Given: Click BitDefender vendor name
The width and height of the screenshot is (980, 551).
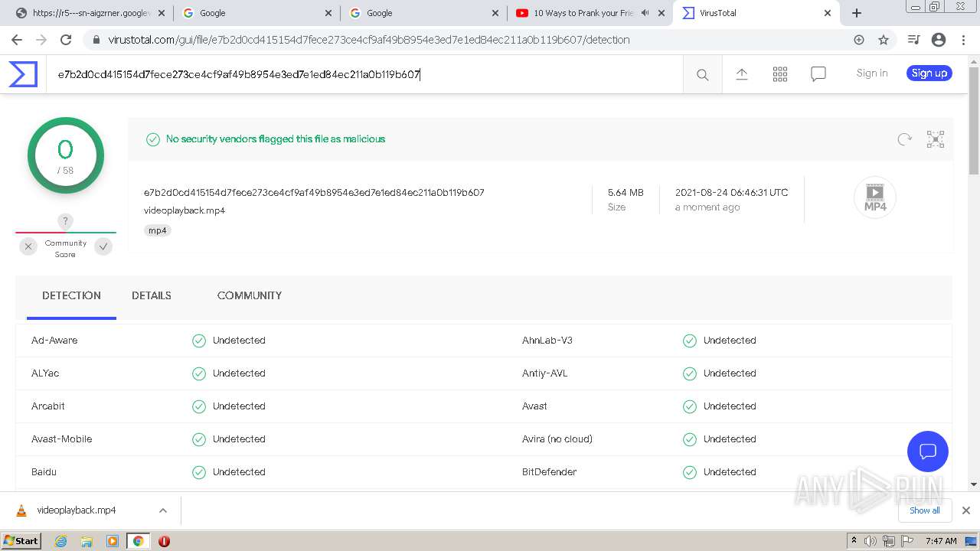Looking at the screenshot, I should click(x=550, y=472).
